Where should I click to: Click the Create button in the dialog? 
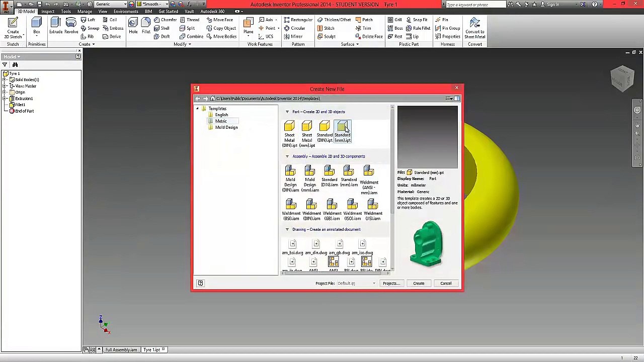419,284
